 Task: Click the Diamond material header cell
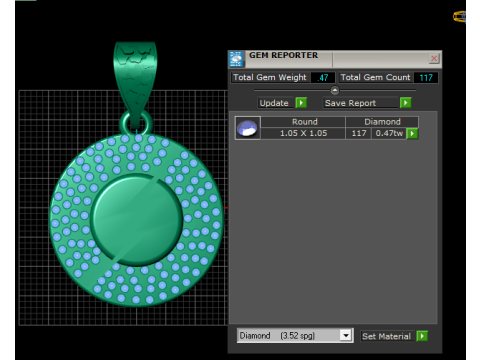click(x=382, y=122)
